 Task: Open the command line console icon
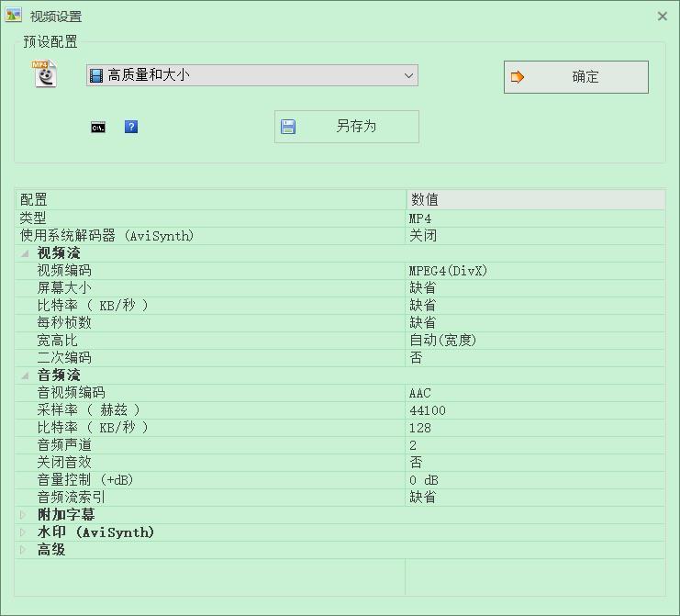tap(98, 128)
